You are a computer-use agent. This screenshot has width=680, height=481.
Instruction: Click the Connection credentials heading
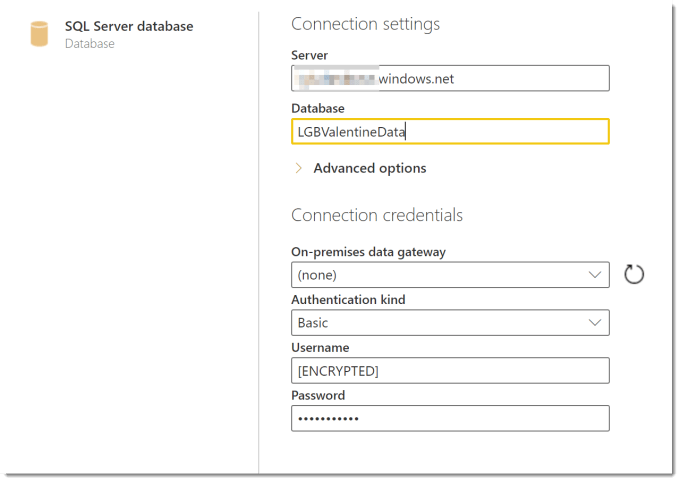pos(377,215)
